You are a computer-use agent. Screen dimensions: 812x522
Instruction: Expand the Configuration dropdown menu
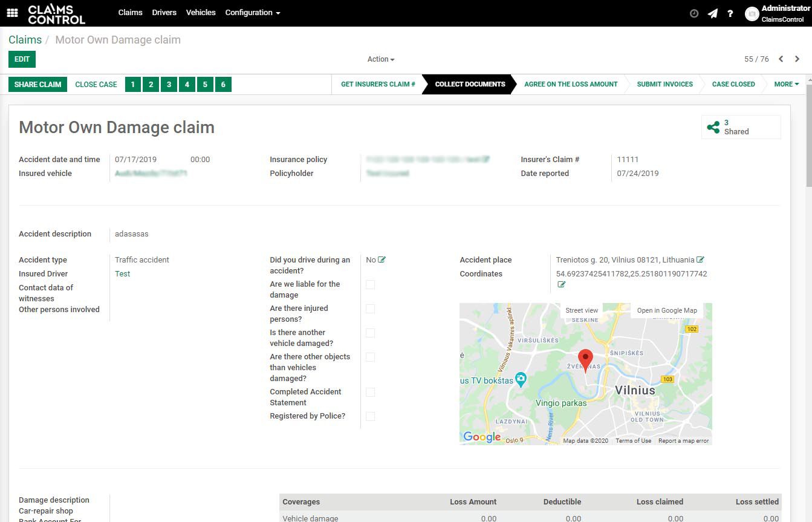click(252, 13)
